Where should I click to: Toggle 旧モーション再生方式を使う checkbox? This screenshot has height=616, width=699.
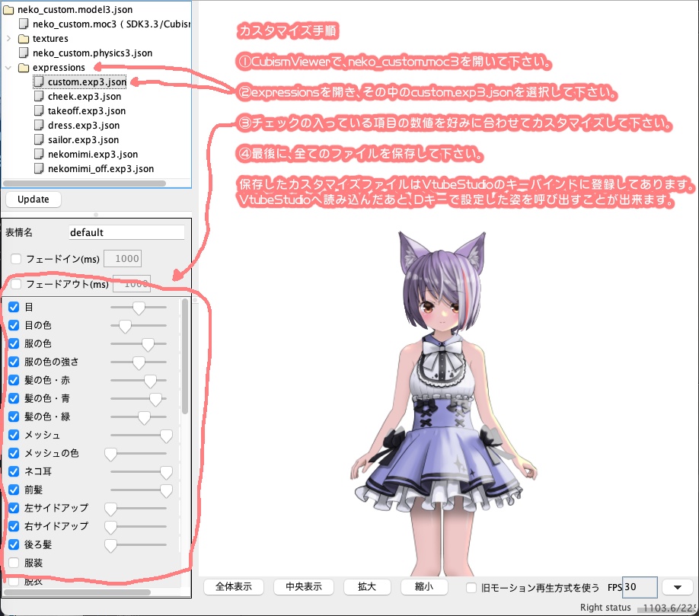click(x=471, y=588)
